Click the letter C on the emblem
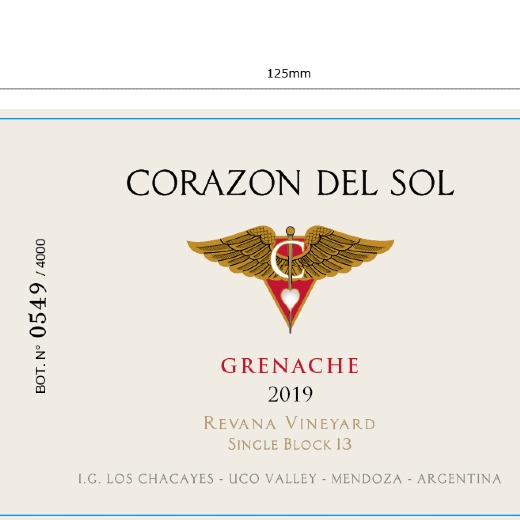Image resolution: width=520 pixels, height=520 pixels. [x=287, y=260]
